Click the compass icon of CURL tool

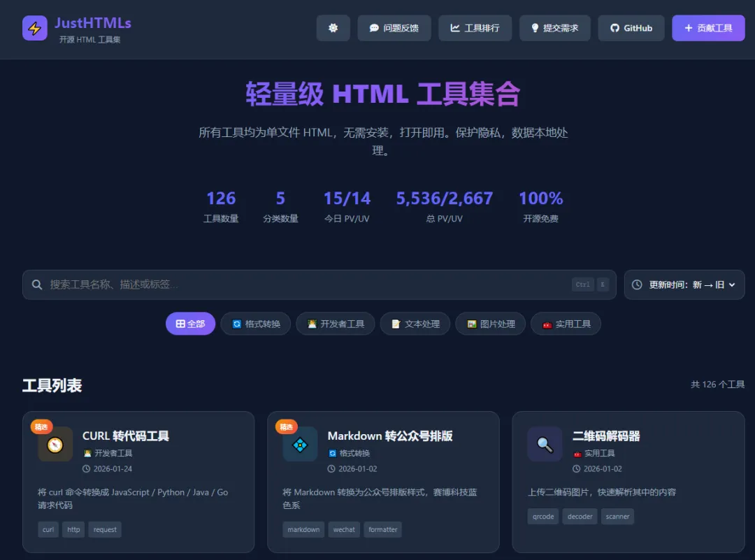point(55,444)
